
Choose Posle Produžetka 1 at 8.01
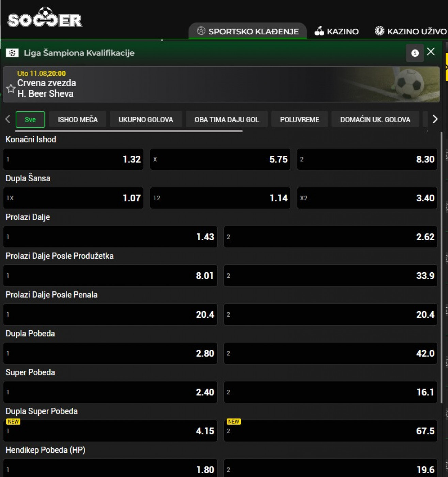[110, 276]
